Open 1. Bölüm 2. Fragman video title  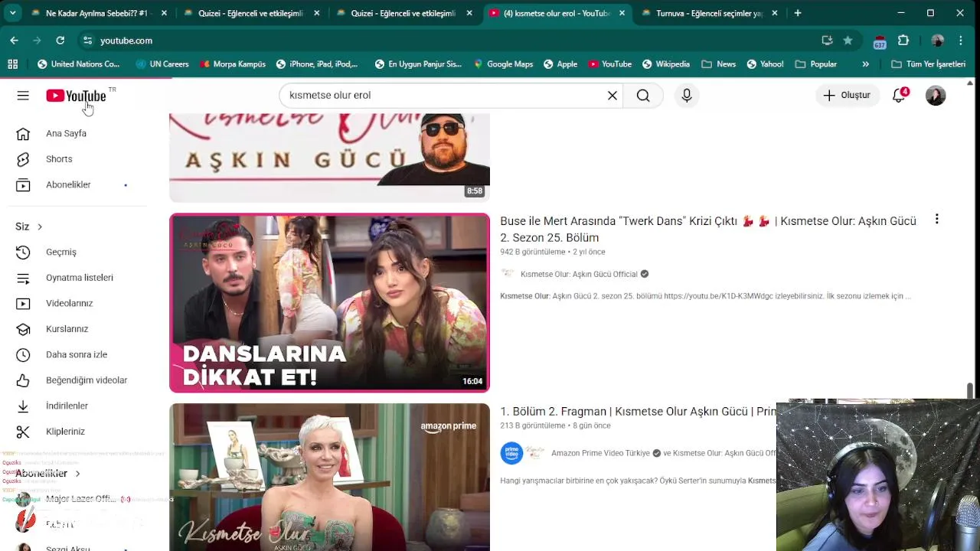pyautogui.click(x=638, y=412)
